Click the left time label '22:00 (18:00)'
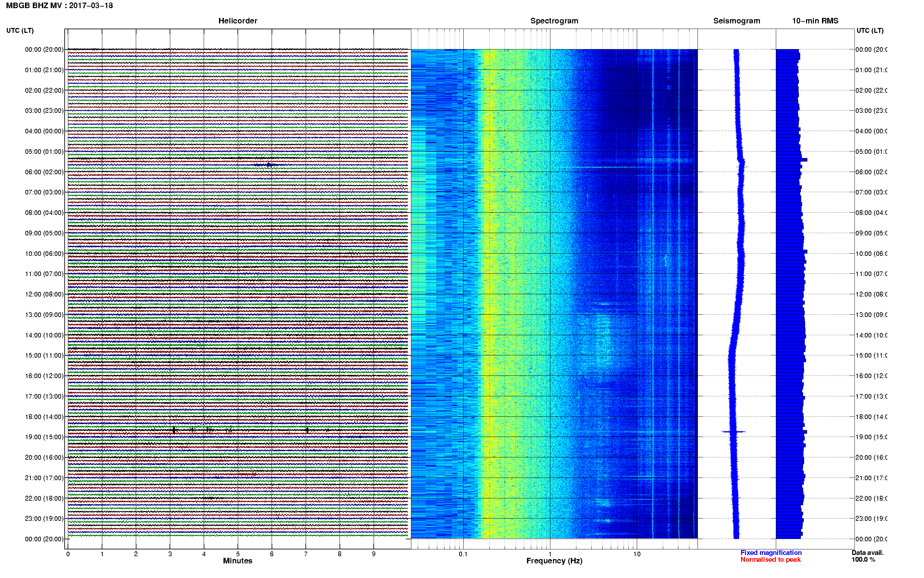Viewport: 924px width, 578px height. [x=44, y=498]
